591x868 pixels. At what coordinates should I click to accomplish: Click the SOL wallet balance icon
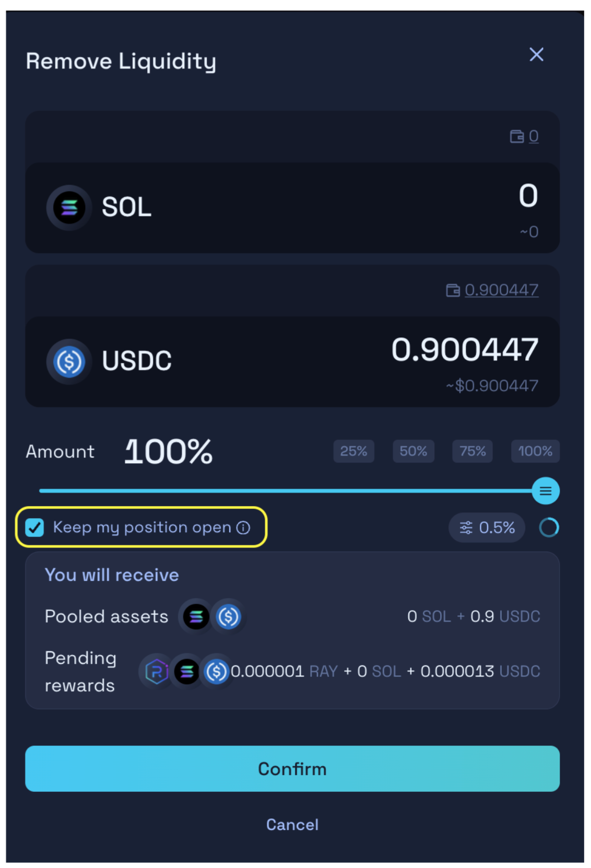516,136
